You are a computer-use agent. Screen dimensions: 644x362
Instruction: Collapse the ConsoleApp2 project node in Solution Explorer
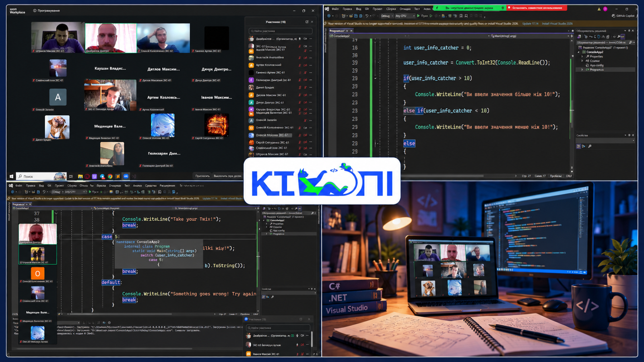tap(579, 52)
